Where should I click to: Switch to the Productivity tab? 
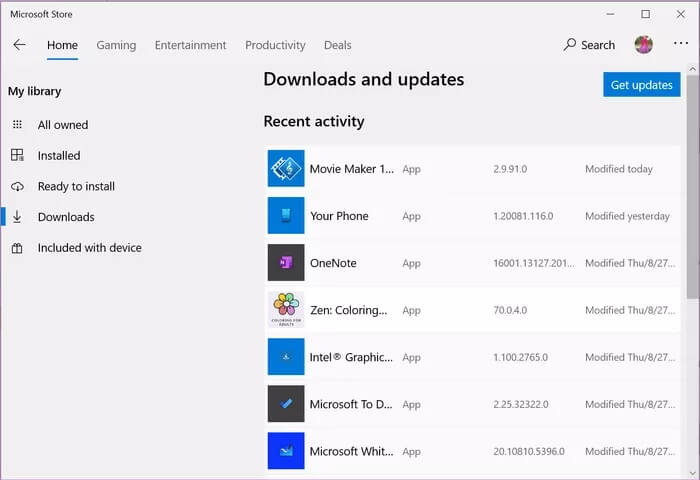(275, 45)
